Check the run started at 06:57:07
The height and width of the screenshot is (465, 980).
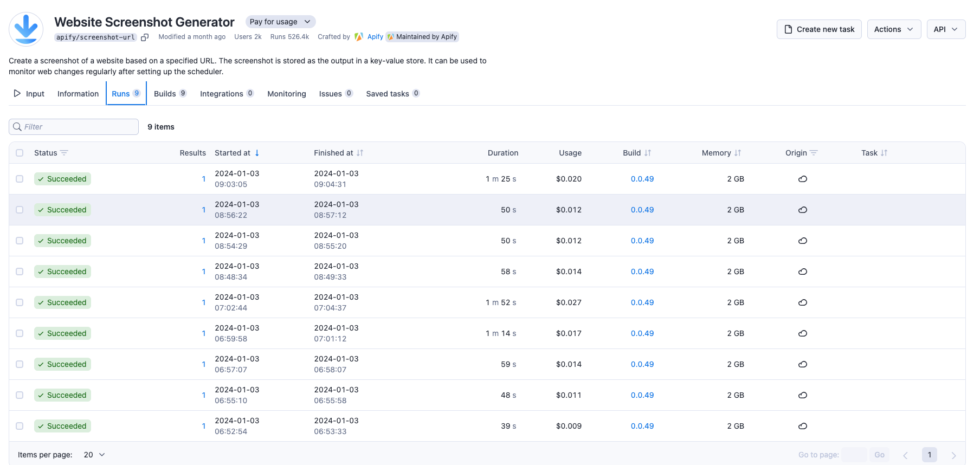pyautogui.click(x=20, y=364)
